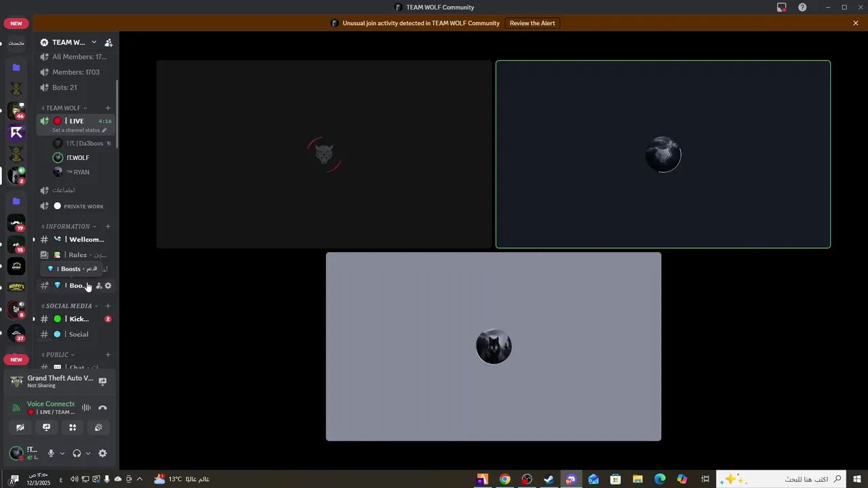868x488 pixels.
Task: Collapse the INFORMATION category
Action: 68,226
